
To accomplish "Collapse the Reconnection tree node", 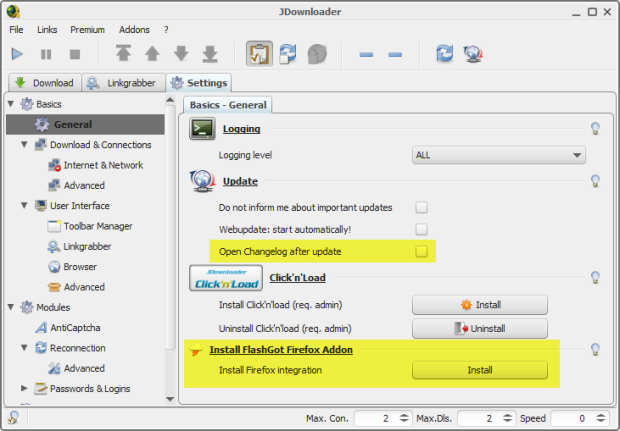I will click(24, 348).
